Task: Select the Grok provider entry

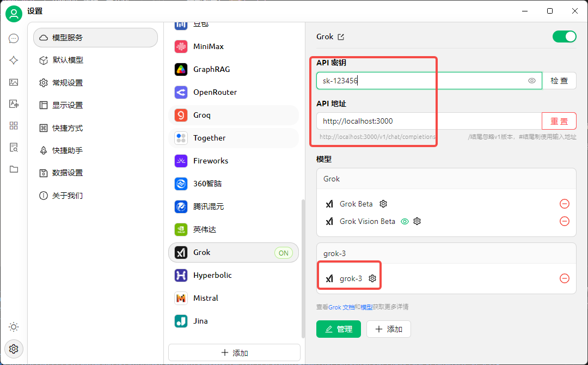Action: 234,252
